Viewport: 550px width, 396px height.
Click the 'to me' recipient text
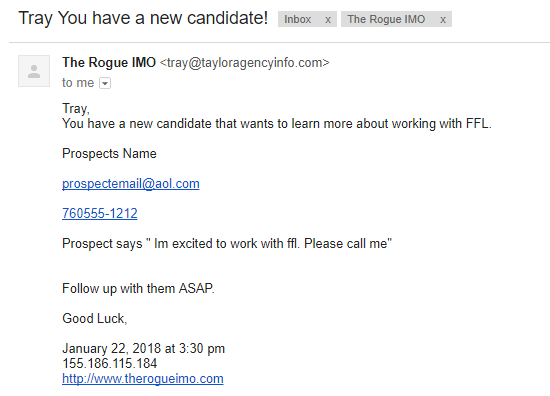tap(78, 83)
